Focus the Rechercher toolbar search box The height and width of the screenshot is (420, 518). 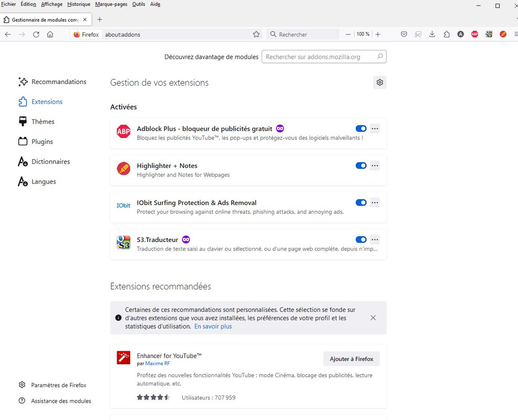click(303, 34)
